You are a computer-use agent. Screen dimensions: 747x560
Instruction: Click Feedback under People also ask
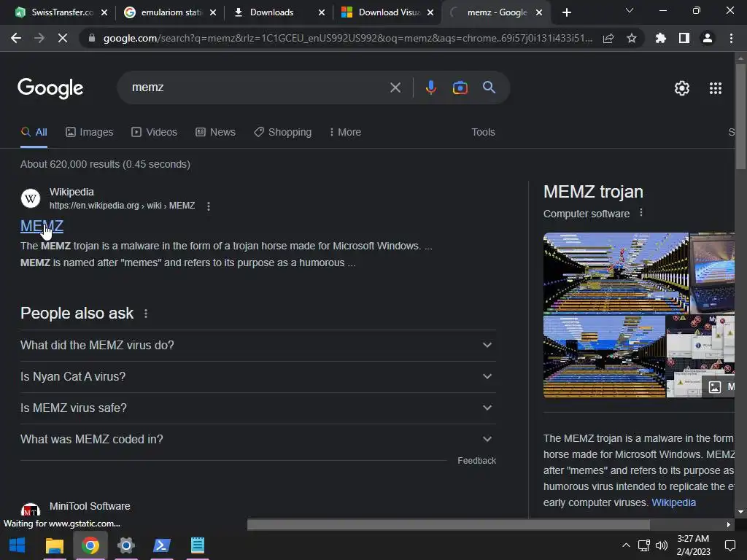476,461
